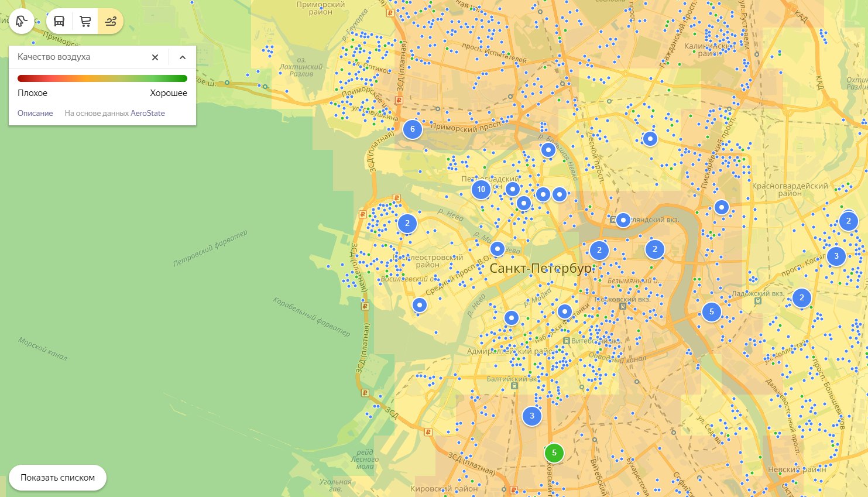Viewport: 868px width, 497px height.
Task: Click the оз. Лахтинский Разлив label
Action: click(x=301, y=67)
